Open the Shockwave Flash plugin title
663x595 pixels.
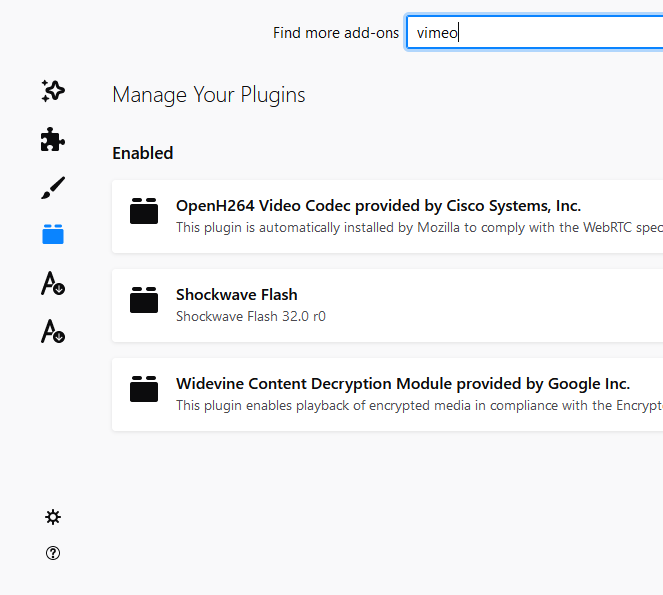pos(237,295)
